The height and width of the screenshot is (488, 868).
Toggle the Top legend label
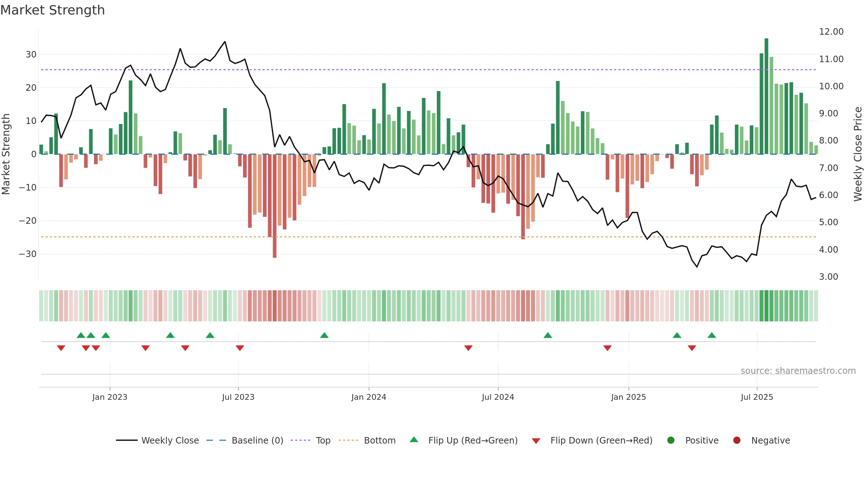(323, 440)
